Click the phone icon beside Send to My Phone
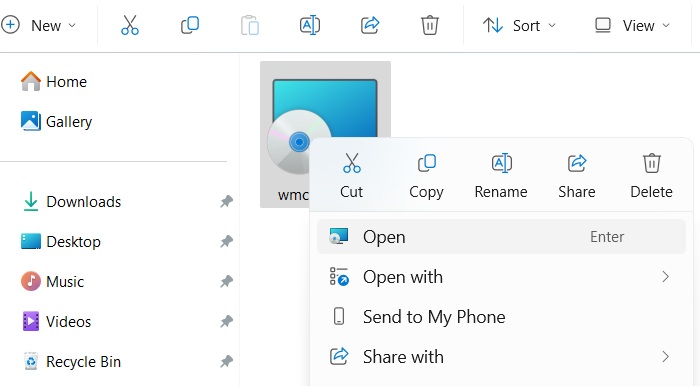Screen dimensions: 700x386 pyautogui.click(x=339, y=316)
